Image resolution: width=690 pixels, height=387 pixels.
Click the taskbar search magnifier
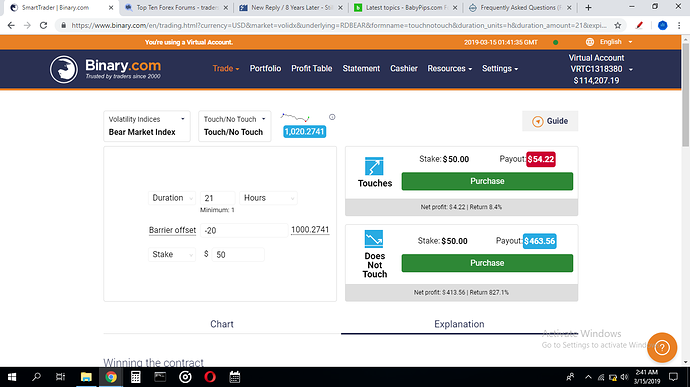click(x=36, y=377)
